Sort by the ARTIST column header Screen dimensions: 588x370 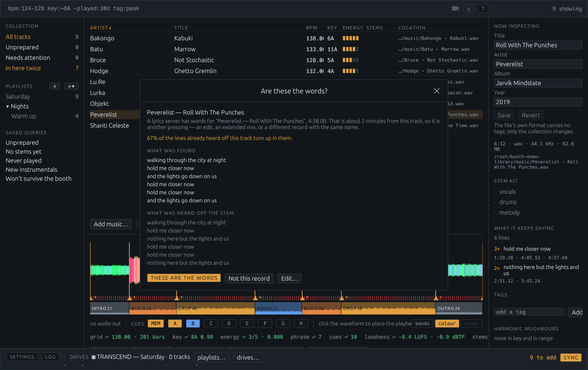click(101, 28)
